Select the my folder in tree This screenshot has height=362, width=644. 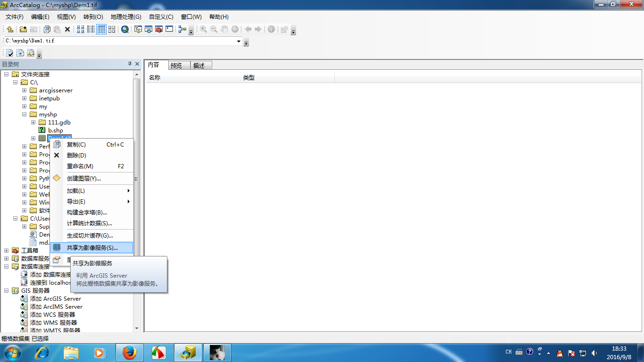pos(43,106)
